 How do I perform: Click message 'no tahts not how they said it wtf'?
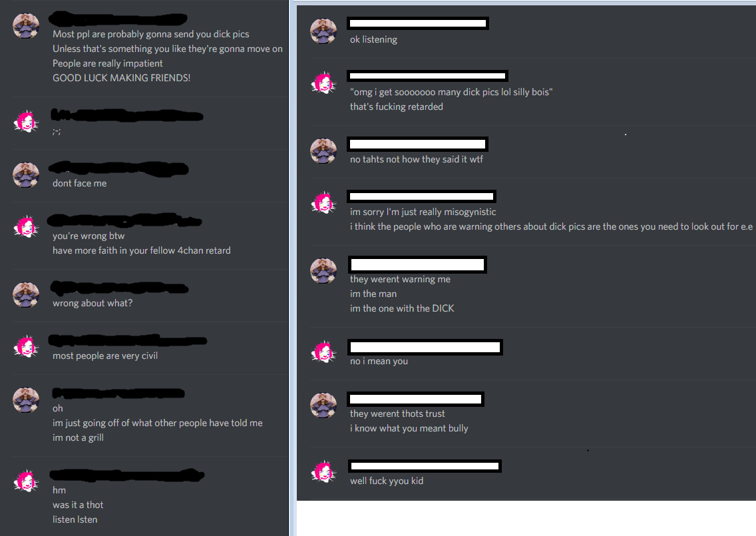417,159
